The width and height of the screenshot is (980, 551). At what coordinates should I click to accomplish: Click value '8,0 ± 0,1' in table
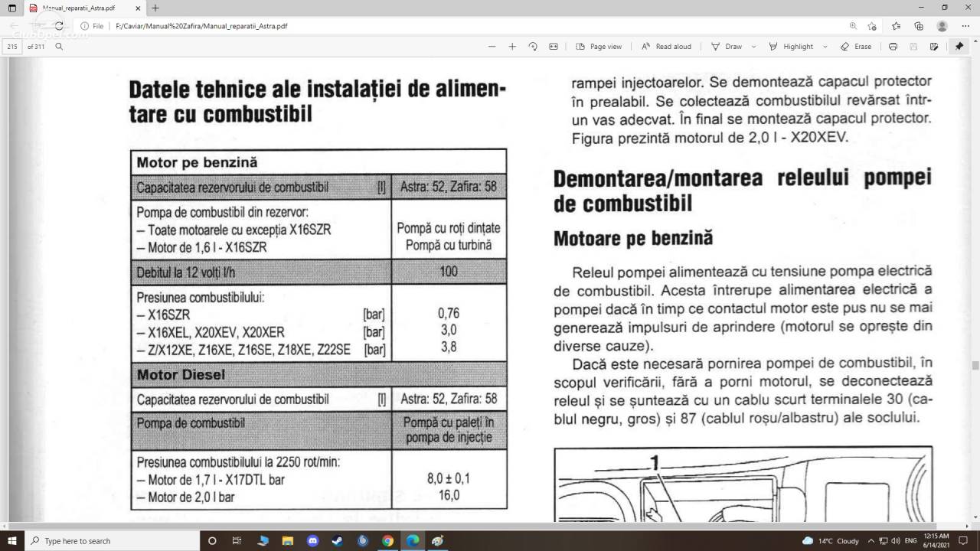tap(449, 479)
